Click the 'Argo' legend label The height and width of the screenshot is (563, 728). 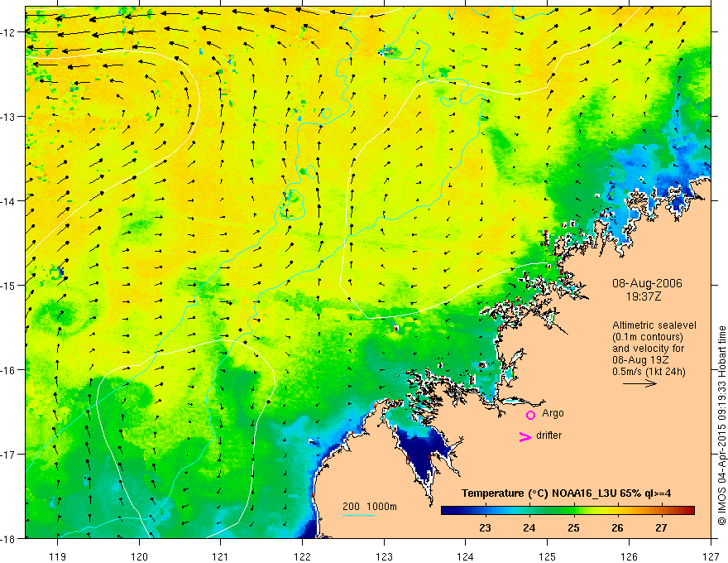coord(553,413)
